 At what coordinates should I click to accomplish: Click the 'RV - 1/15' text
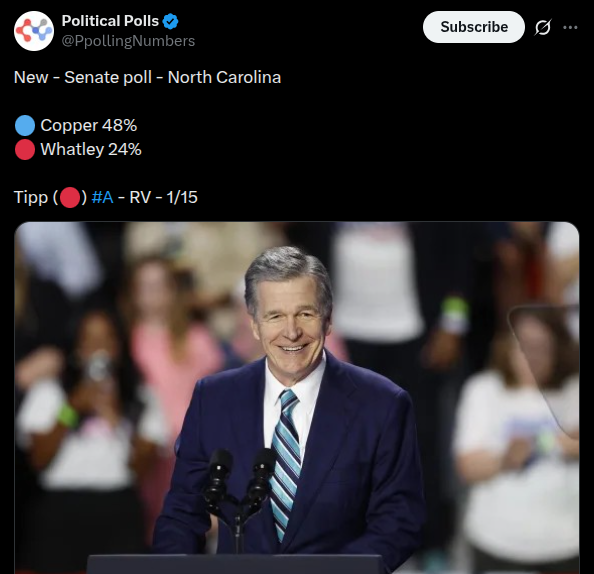(x=163, y=197)
